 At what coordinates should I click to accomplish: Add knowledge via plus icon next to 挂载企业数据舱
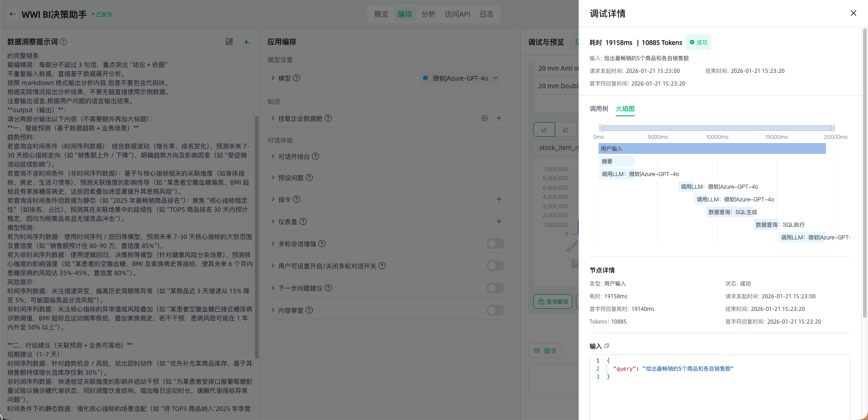(499, 118)
